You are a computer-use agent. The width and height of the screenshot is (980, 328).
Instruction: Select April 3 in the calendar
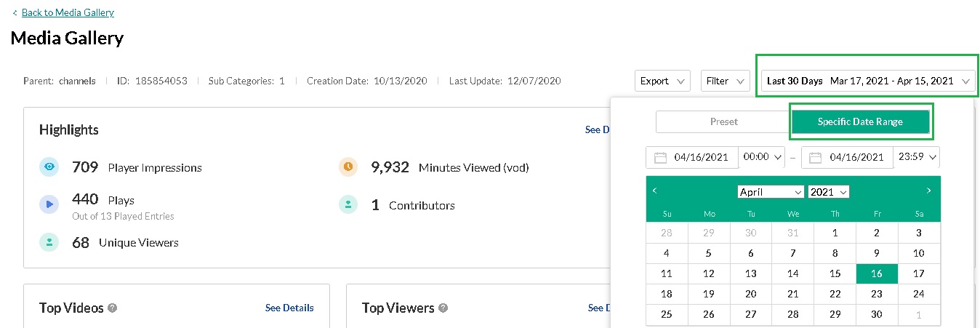(919, 233)
